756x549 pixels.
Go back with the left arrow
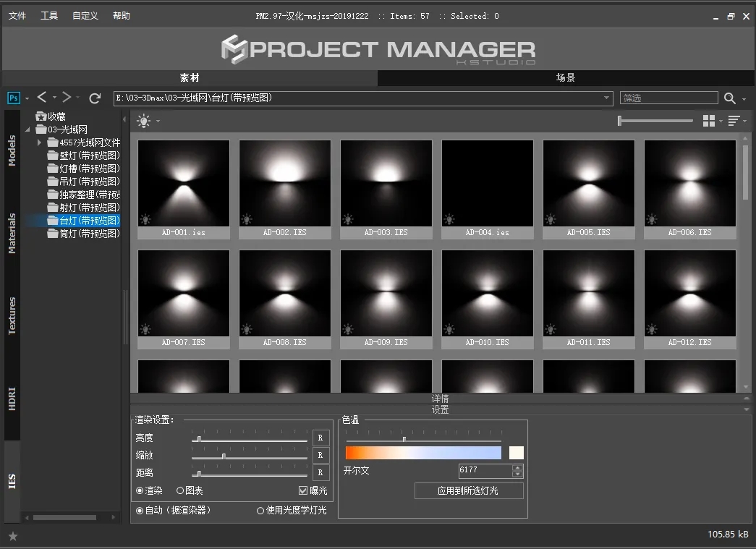click(42, 98)
